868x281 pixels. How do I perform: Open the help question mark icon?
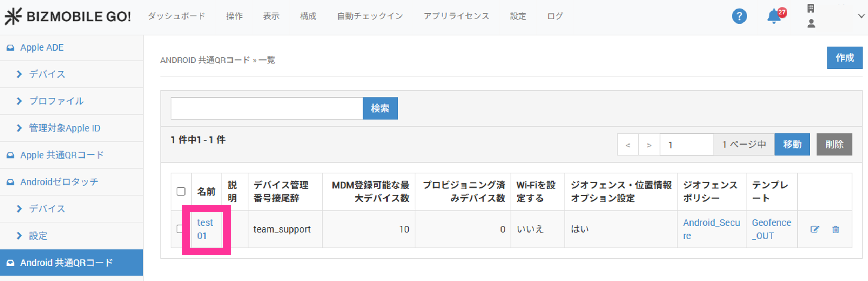click(x=739, y=16)
